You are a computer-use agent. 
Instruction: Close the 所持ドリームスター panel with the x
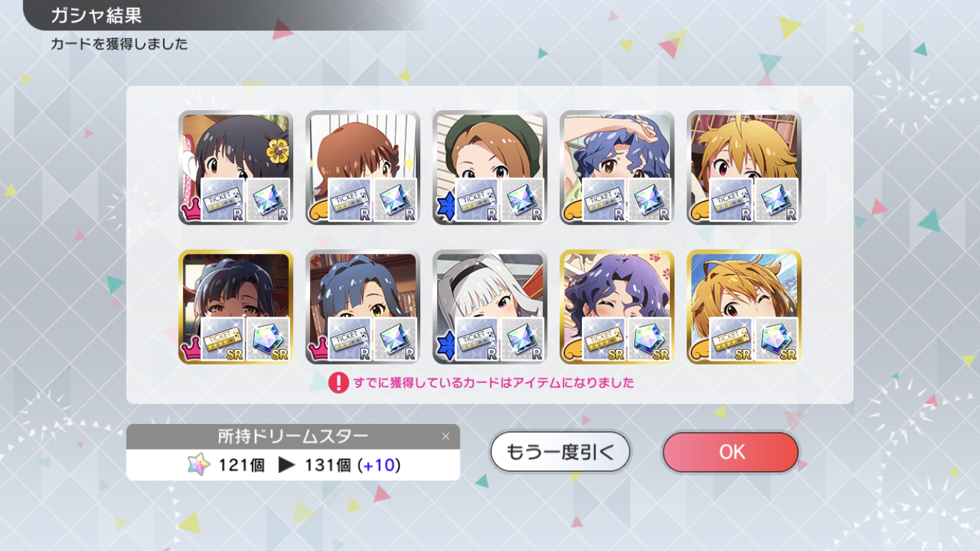click(x=445, y=436)
